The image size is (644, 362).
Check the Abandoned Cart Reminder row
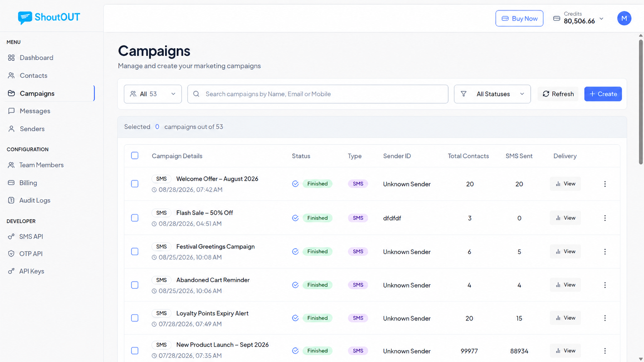pyautogui.click(x=135, y=285)
